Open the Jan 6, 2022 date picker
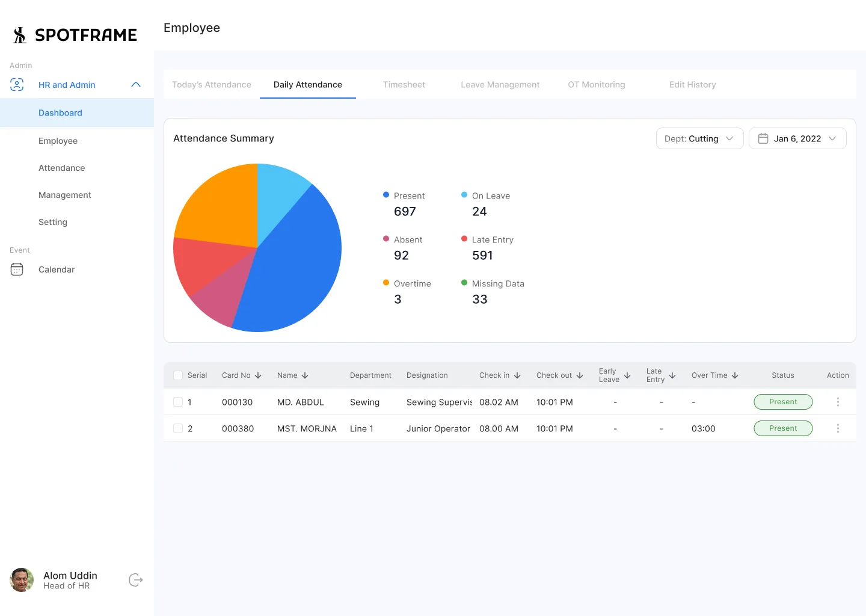866x616 pixels. pyautogui.click(x=797, y=138)
